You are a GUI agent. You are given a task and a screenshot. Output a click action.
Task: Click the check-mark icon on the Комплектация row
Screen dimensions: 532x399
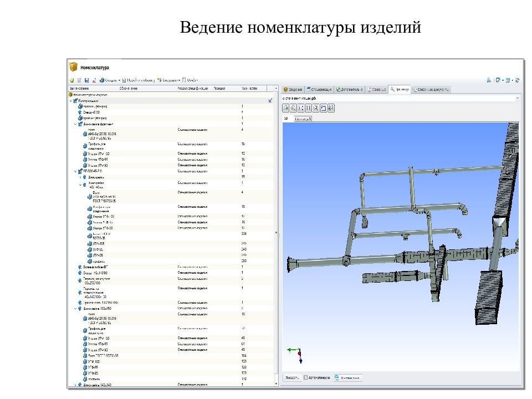click(x=270, y=100)
